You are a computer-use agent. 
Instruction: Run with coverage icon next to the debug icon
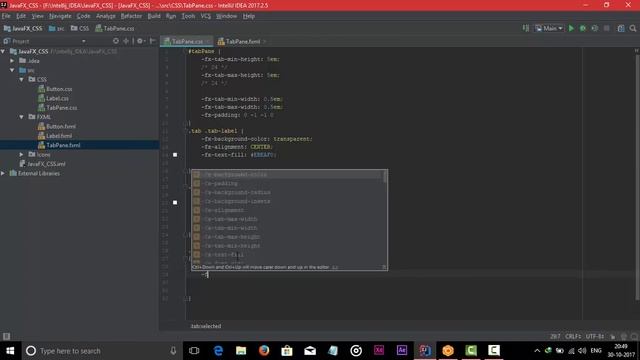click(x=595, y=28)
